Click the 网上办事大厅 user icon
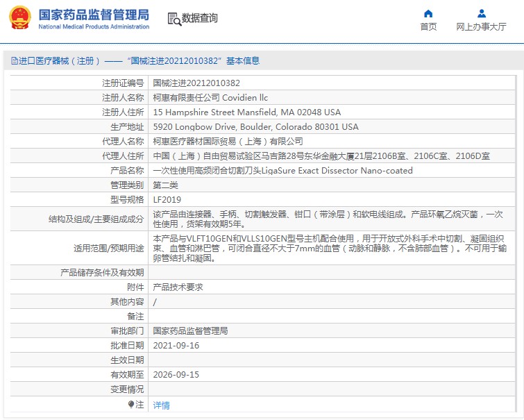The image size is (524, 420). 481,13
